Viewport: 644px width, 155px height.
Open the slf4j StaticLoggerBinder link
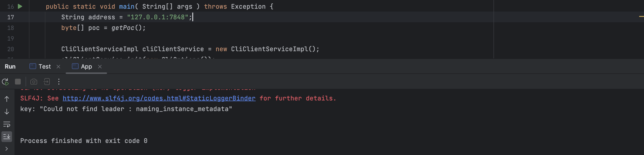pyautogui.click(x=159, y=99)
